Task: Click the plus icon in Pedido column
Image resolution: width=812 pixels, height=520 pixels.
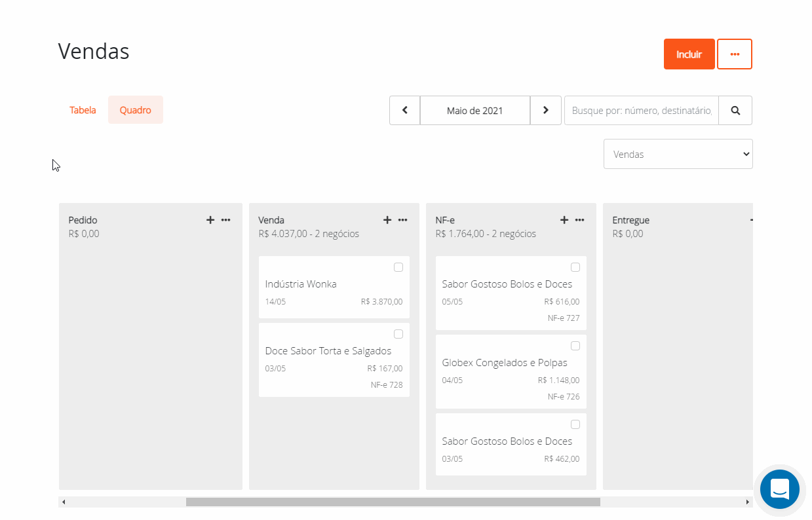Action: tap(210, 220)
